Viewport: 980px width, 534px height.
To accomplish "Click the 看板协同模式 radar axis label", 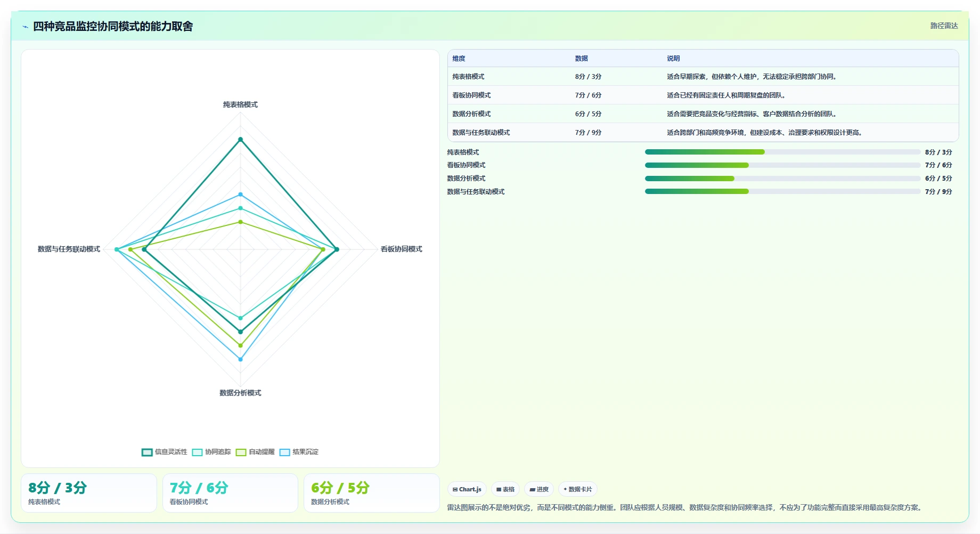I will (402, 249).
